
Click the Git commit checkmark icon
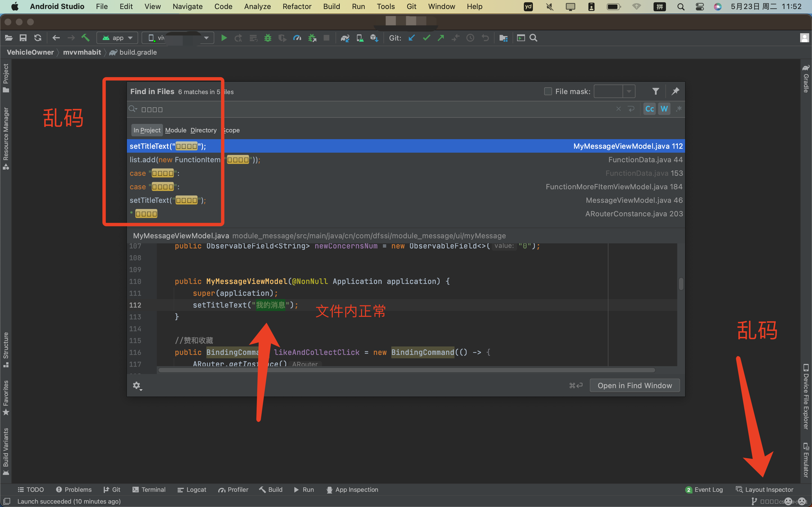click(427, 38)
